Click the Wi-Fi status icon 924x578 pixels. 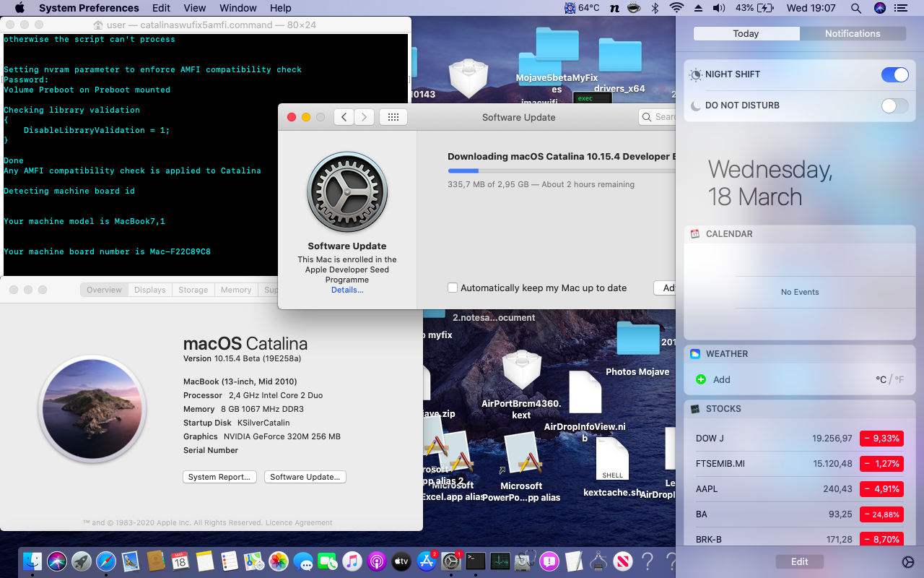click(x=676, y=8)
